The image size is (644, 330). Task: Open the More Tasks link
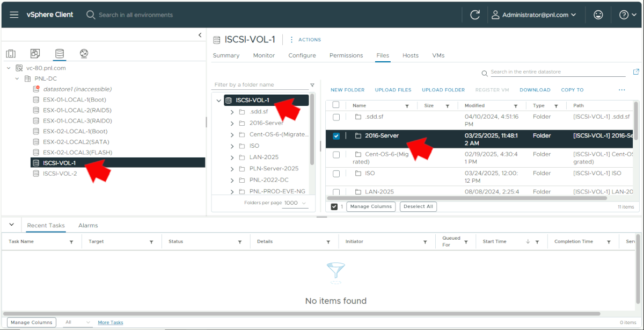(x=110, y=322)
